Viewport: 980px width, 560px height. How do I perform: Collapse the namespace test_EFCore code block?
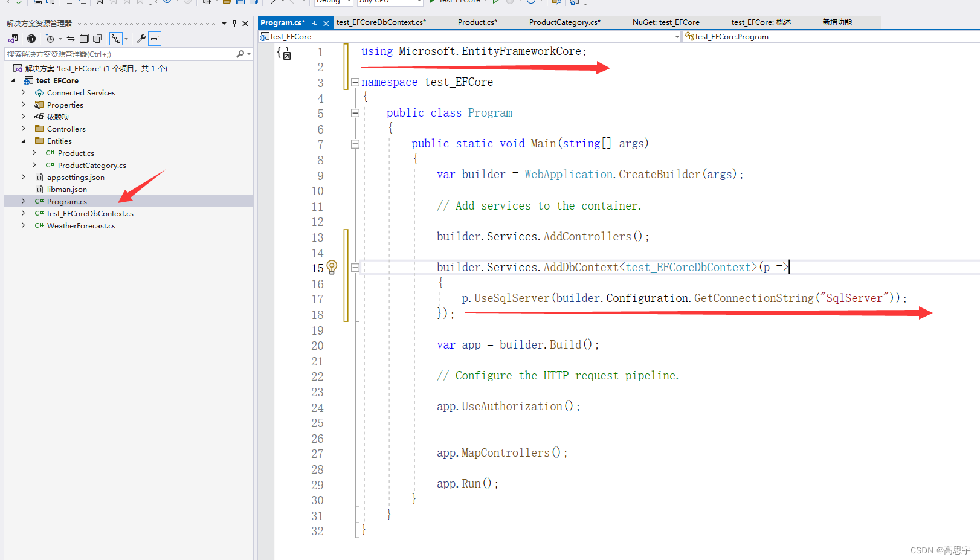(x=355, y=82)
